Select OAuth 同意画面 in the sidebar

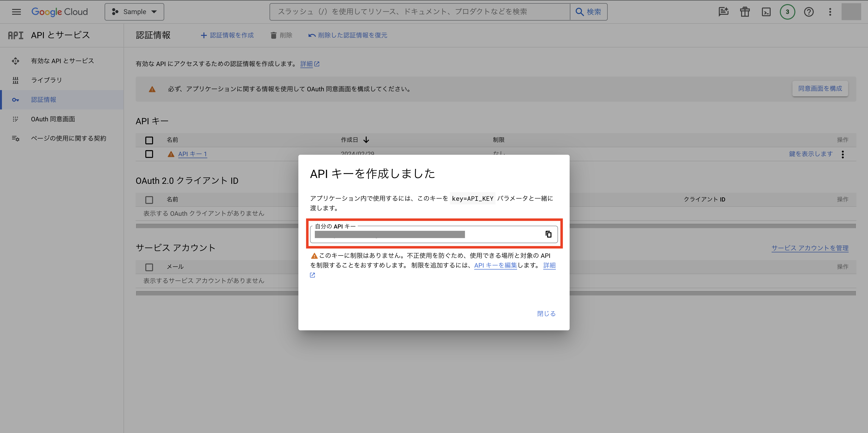53,119
